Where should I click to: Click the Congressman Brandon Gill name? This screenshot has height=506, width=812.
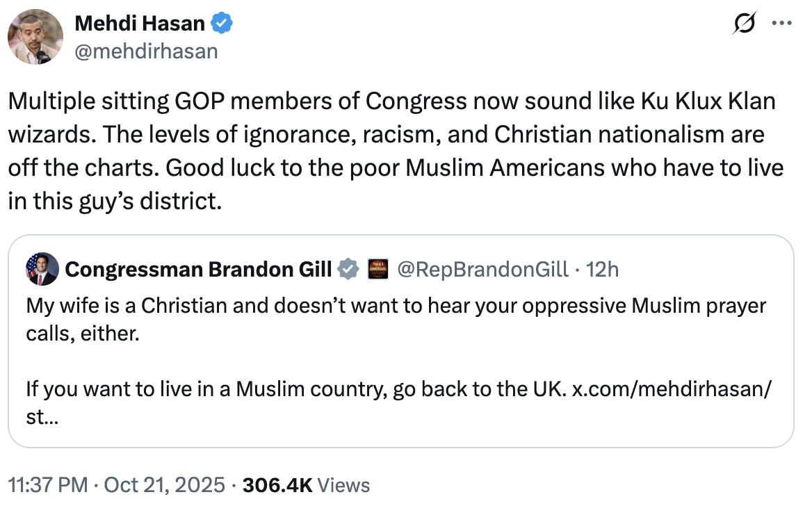point(198,268)
